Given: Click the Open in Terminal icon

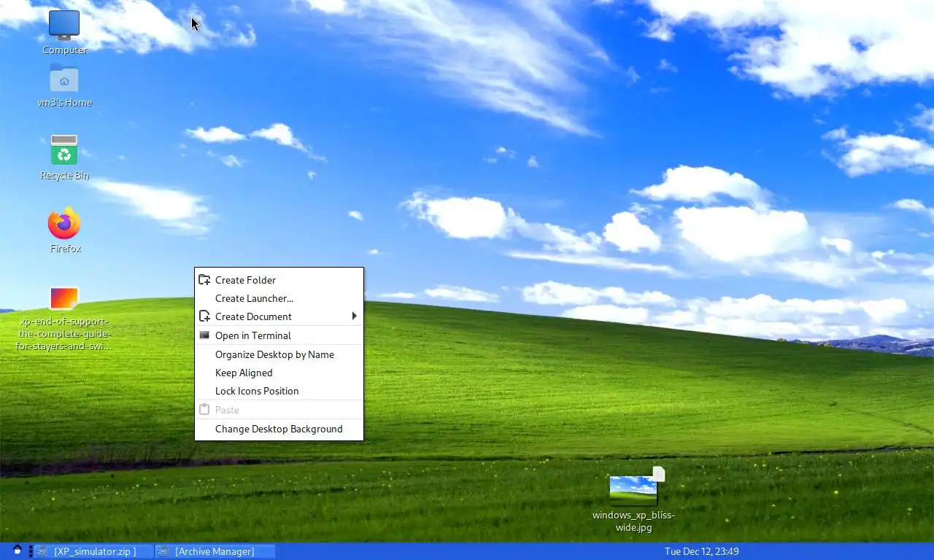Looking at the screenshot, I should [204, 335].
